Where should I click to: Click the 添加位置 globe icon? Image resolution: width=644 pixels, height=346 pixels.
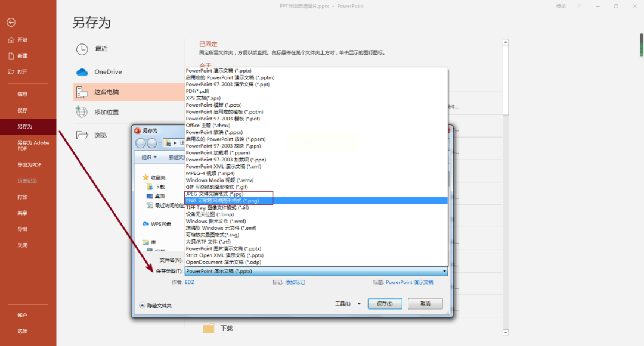(82, 112)
